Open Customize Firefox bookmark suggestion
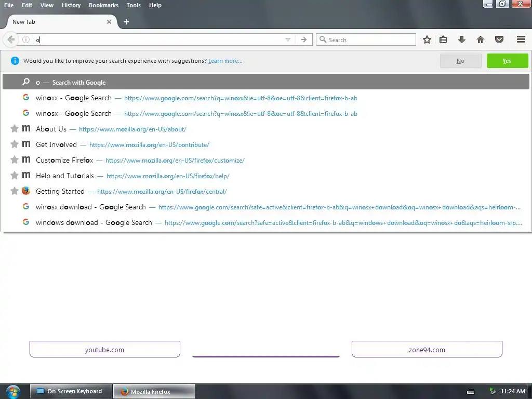532x399 pixels. pos(265,161)
